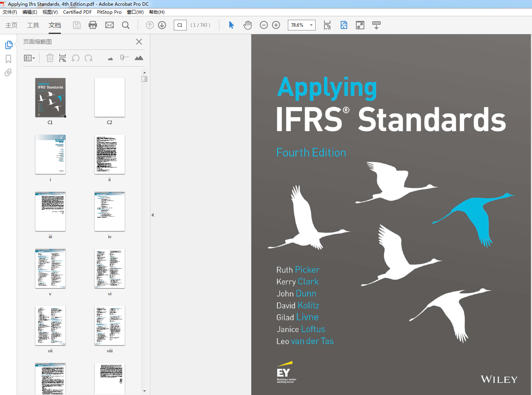The height and width of the screenshot is (395, 532).
Task: Select page ii thumbnail
Action: (110, 154)
